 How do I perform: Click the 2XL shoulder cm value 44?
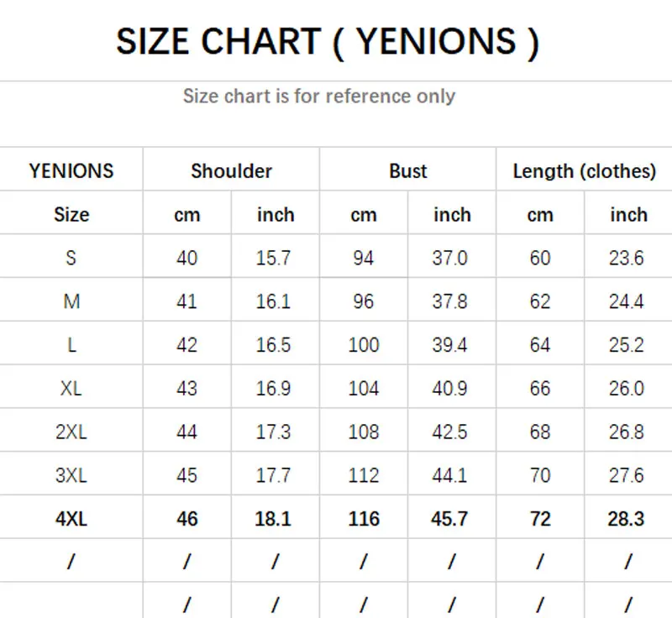[186, 432]
